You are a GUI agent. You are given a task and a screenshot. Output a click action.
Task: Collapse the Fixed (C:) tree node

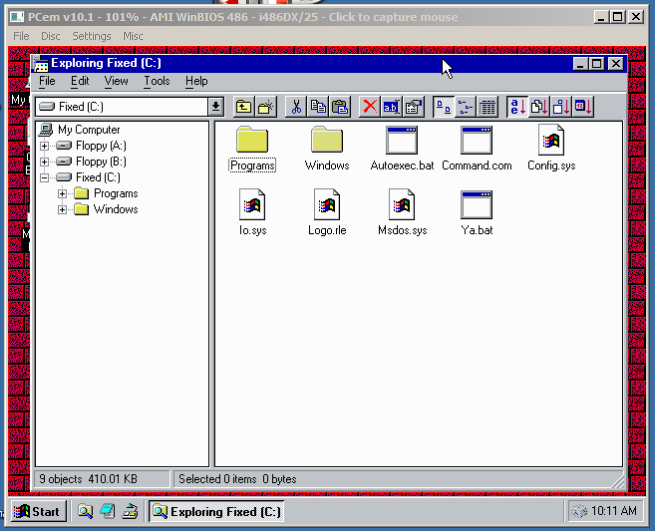(44, 178)
